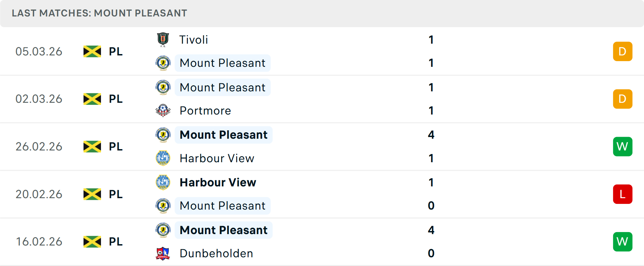The width and height of the screenshot is (644, 266).
Task: Toggle the D result badge on 05.03.26
Action: (623, 51)
